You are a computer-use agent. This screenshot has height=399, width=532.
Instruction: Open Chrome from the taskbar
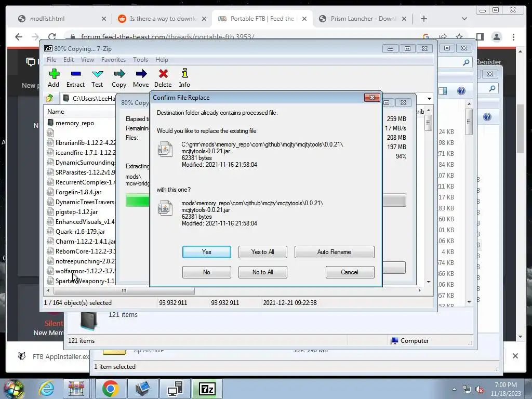coord(110,389)
